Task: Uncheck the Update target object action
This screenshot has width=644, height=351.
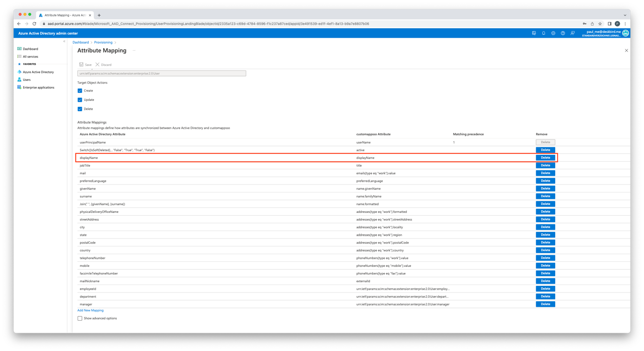Action: coord(80,100)
